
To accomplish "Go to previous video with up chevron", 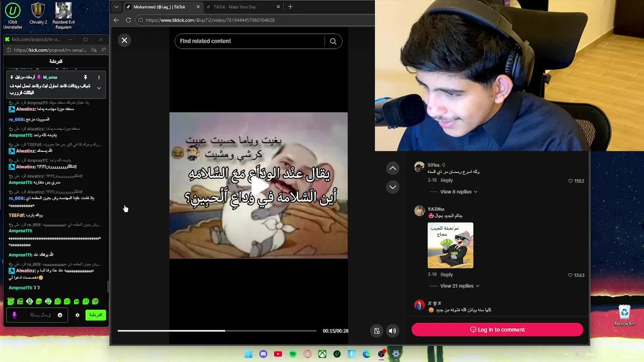I will 392,168.
